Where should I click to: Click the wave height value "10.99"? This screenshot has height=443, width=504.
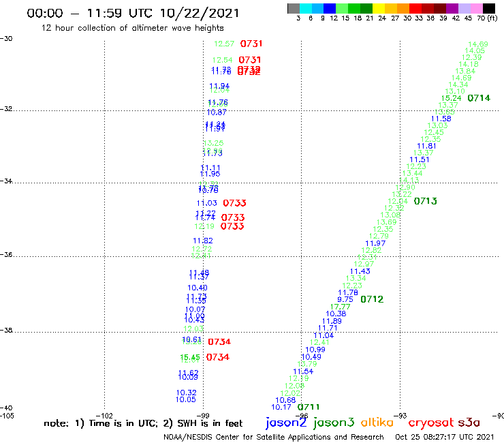click(315, 350)
